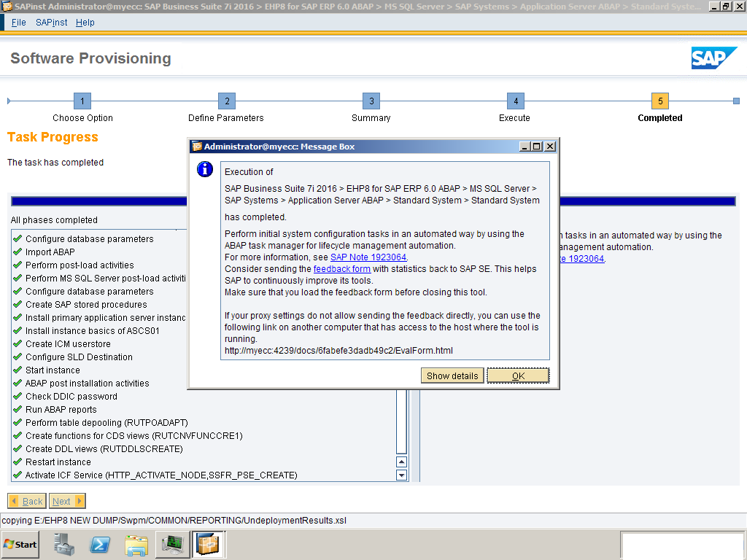This screenshot has height=560, width=747.
Task: Open the File menu
Action: pos(18,23)
